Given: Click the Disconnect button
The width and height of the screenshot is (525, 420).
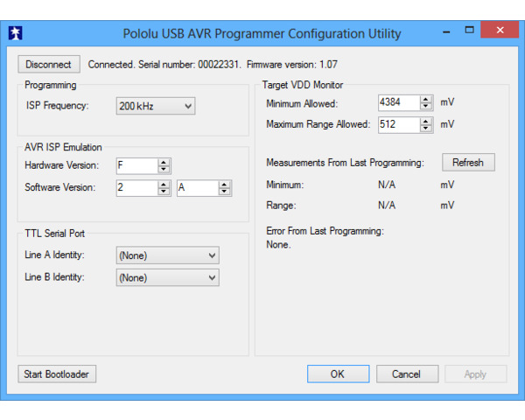Looking at the screenshot, I should coord(49,64).
